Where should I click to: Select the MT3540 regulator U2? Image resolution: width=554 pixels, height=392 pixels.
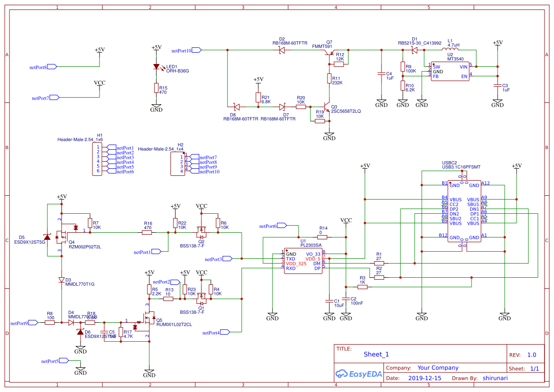coord(449,70)
